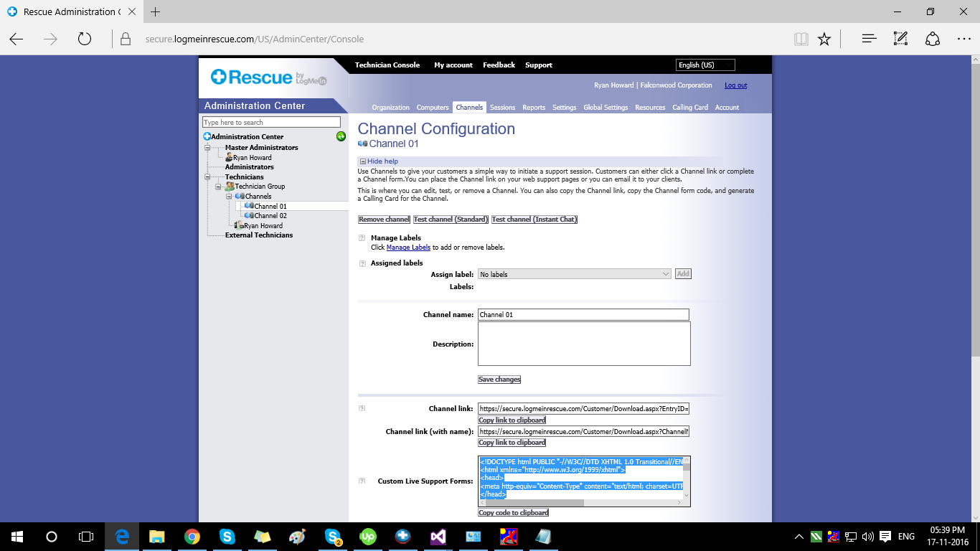Collapse the Technician Group tree node
The image size is (980, 551).
[219, 187]
